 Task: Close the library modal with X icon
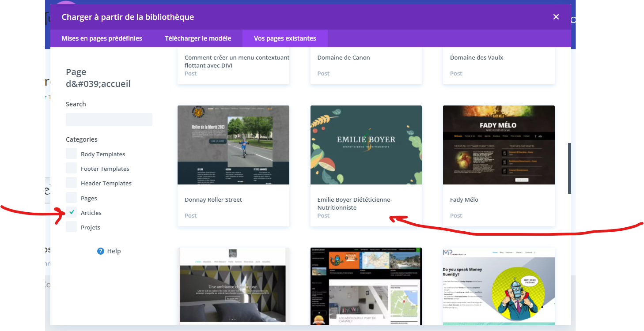coord(556,17)
